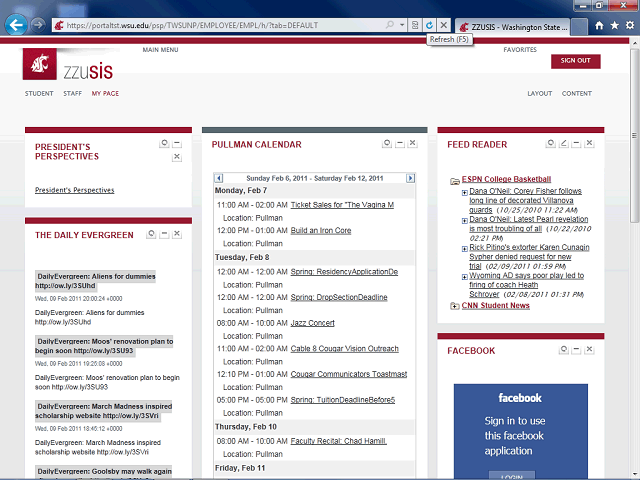
Task: Open a new blank browser tab
Action: 579,27
